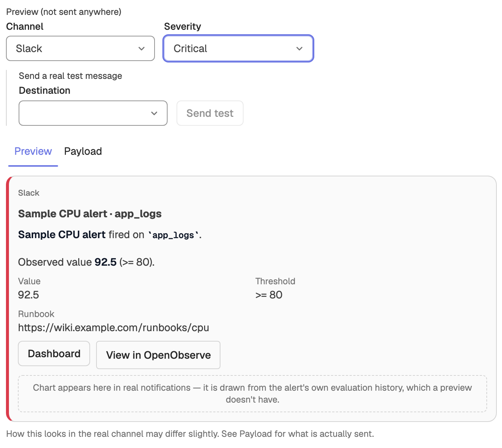Click the Threshold field label
This screenshot has width=502, height=448.
point(275,281)
